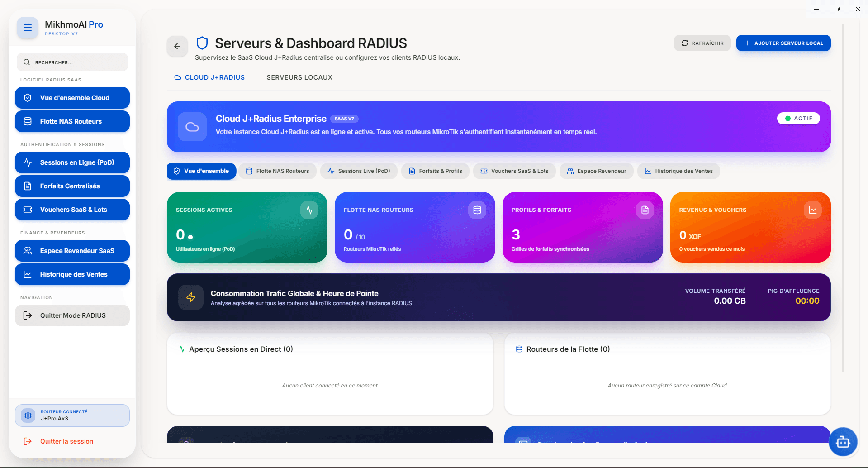The height and width of the screenshot is (468, 868).
Task: Click 'Aucun client connecté en ce moment.' text
Action: 330,386
